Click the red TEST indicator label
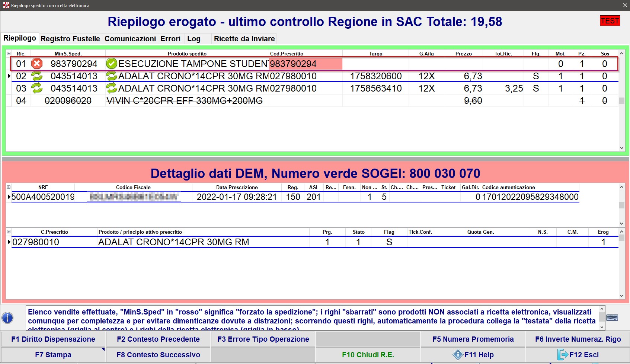Screen dimensions: 630x364 (610, 21)
